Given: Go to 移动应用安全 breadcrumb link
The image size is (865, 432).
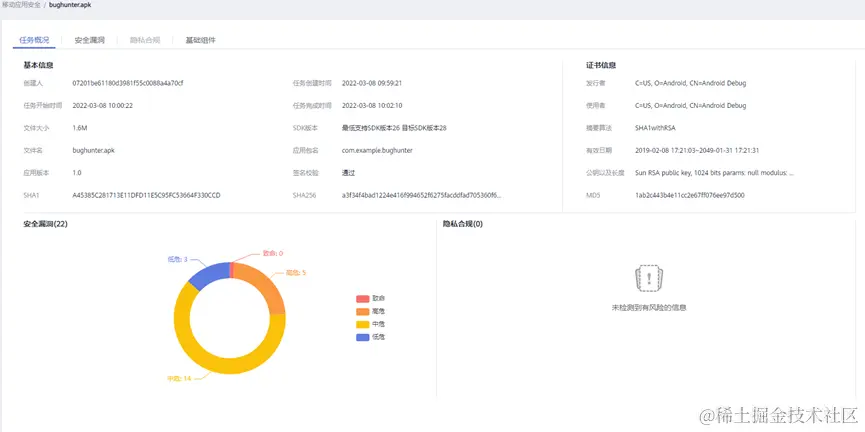Looking at the screenshot, I should 21,4.
